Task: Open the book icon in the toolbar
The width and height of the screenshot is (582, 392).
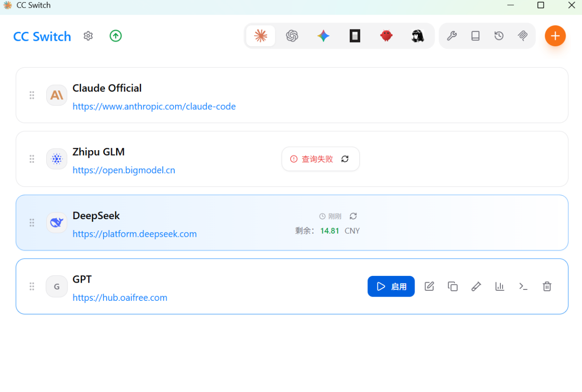Action: pos(475,36)
